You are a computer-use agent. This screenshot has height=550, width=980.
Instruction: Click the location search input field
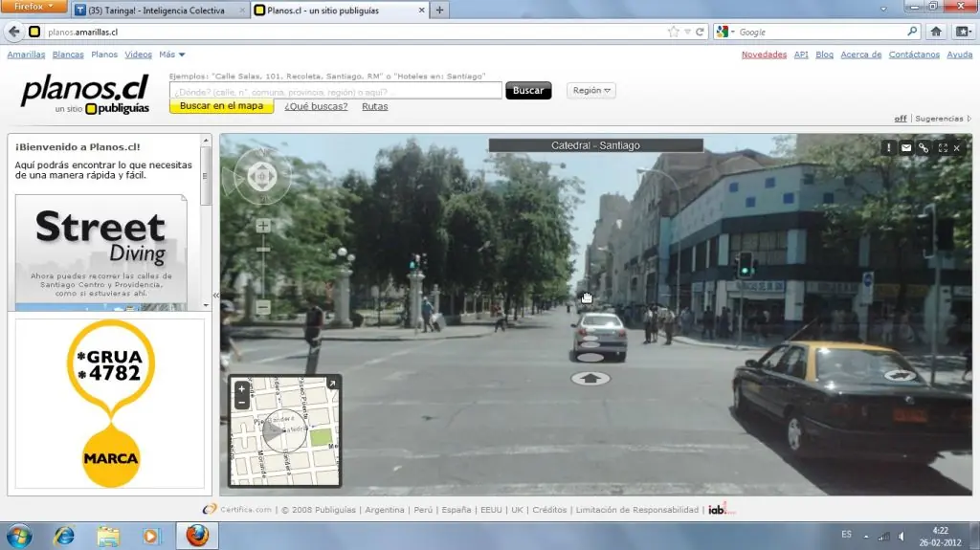(336, 91)
